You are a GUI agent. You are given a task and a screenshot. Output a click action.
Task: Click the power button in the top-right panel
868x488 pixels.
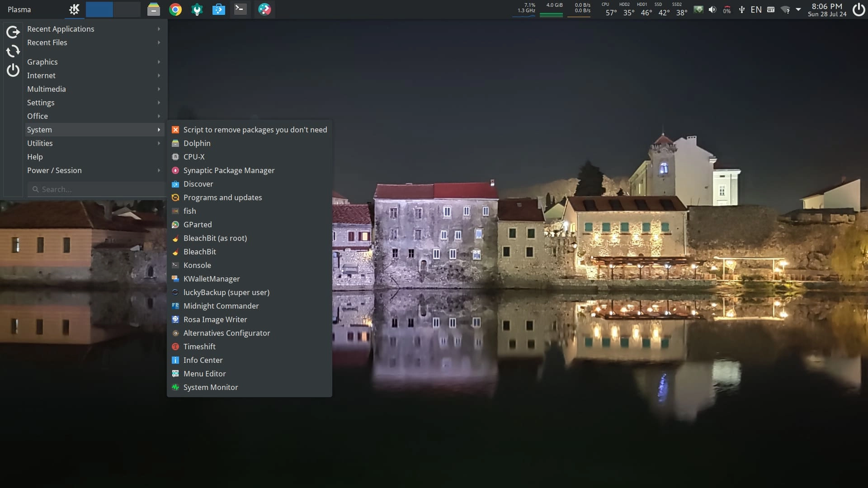point(859,9)
